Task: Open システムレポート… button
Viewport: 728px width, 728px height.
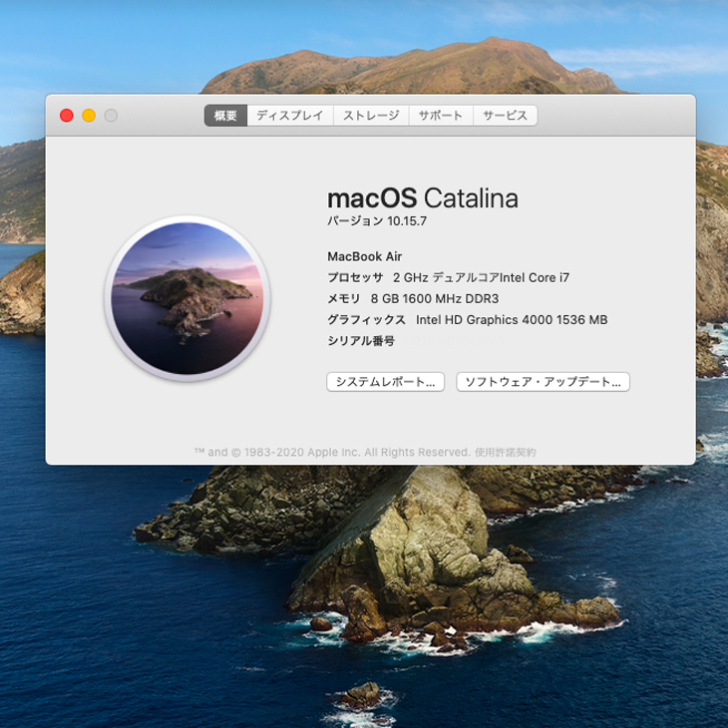Action: click(385, 382)
